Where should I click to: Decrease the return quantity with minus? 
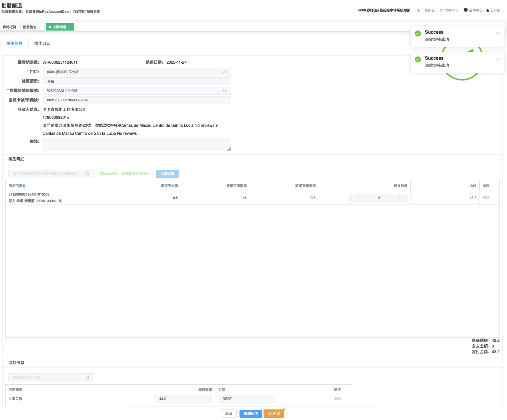click(x=354, y=198)
